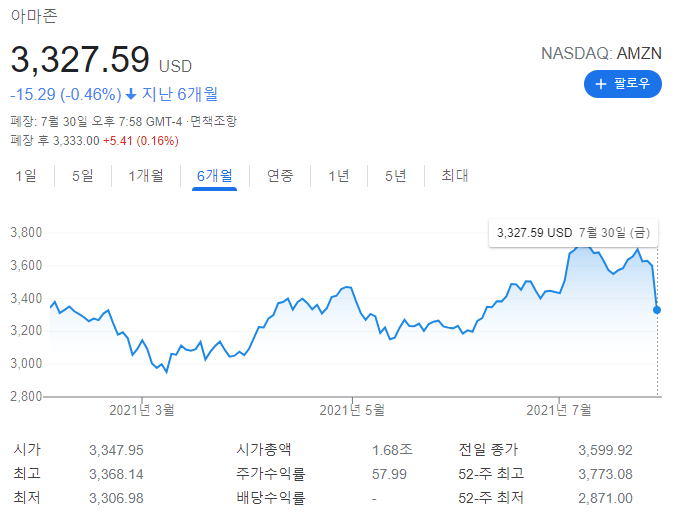Click the 3,400 y-axis label
Screen dimensions: 687x532
pos(26,298)
